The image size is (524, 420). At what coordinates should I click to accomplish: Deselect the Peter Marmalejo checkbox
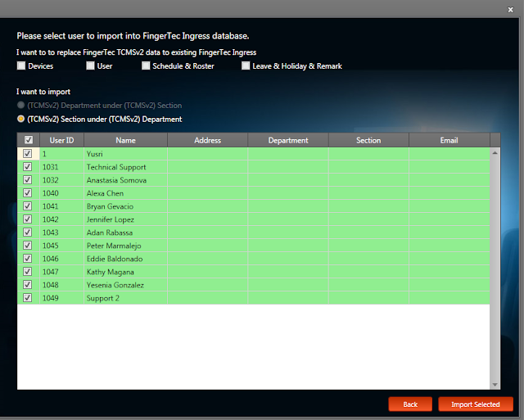coord(27,246)
